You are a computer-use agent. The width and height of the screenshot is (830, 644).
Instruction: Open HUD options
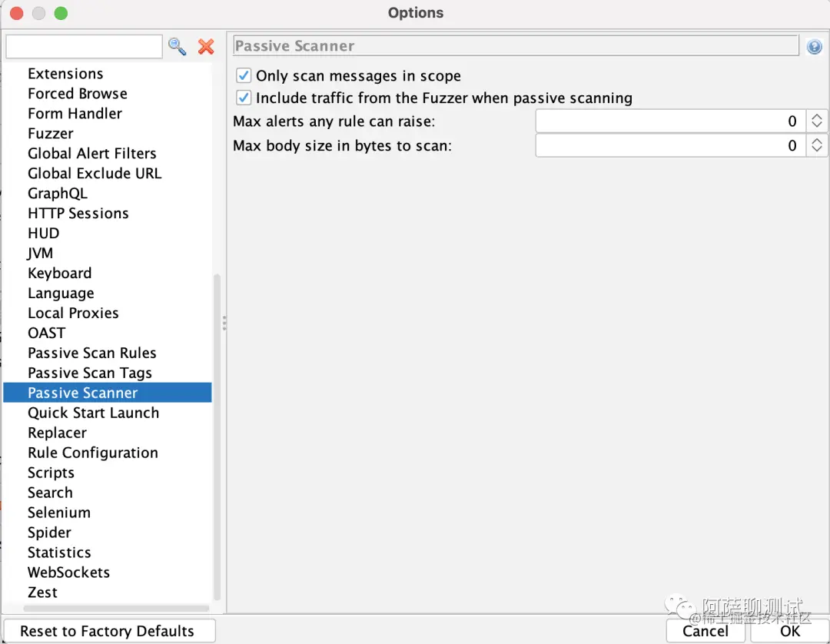[43, 234]
